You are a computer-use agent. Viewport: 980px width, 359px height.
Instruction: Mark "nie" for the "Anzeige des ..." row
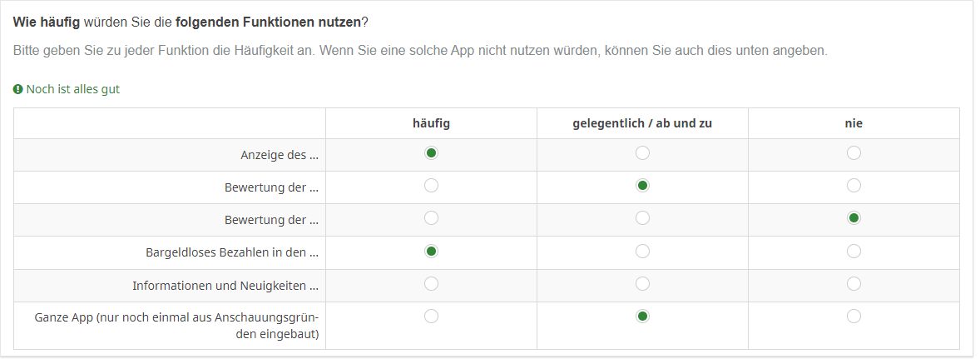[854, 153]
